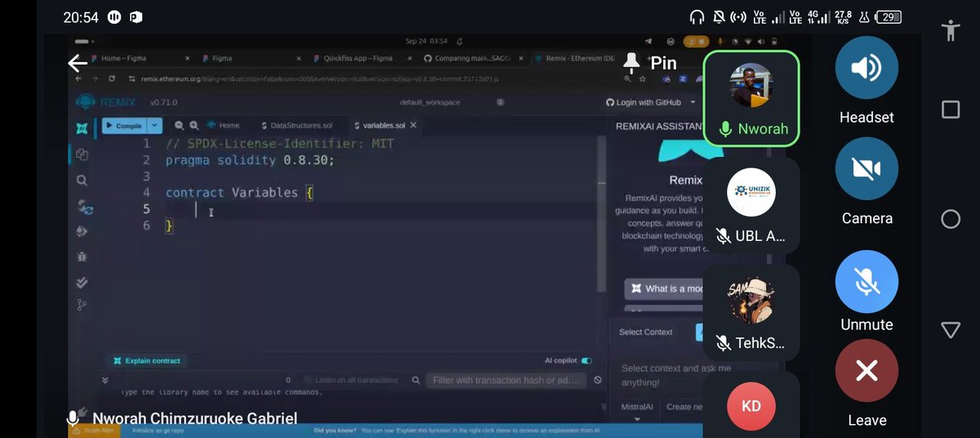Click Login with GitHub

643,102
